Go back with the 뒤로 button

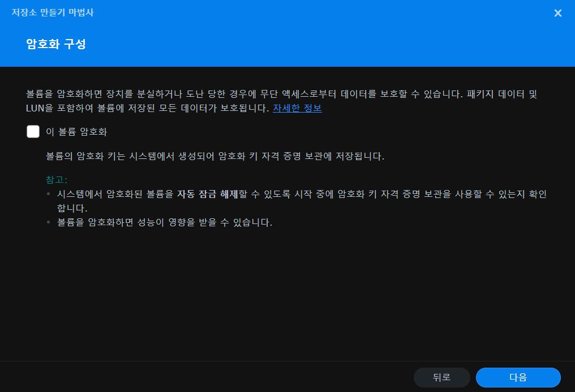[441, 377]
